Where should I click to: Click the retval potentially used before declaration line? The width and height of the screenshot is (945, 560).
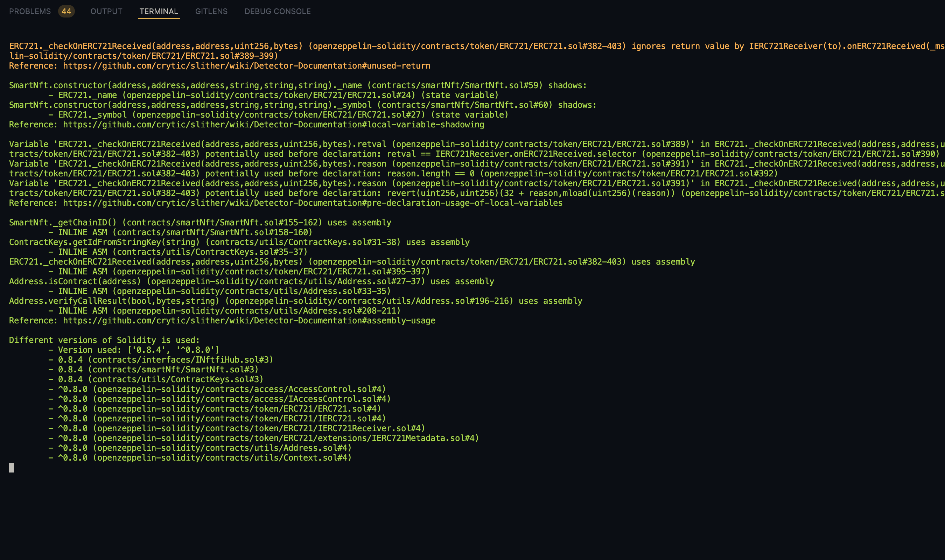(477, 149)
